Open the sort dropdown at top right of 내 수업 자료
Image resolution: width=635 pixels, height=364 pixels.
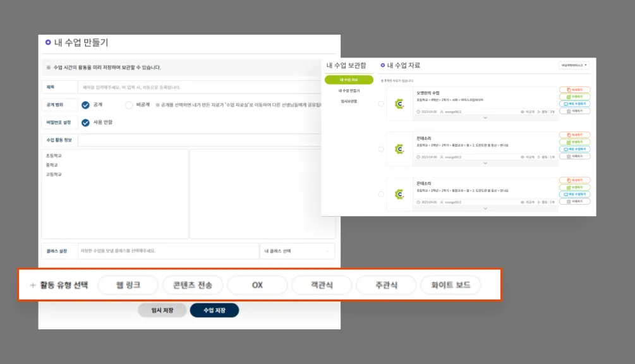[574, 65]
